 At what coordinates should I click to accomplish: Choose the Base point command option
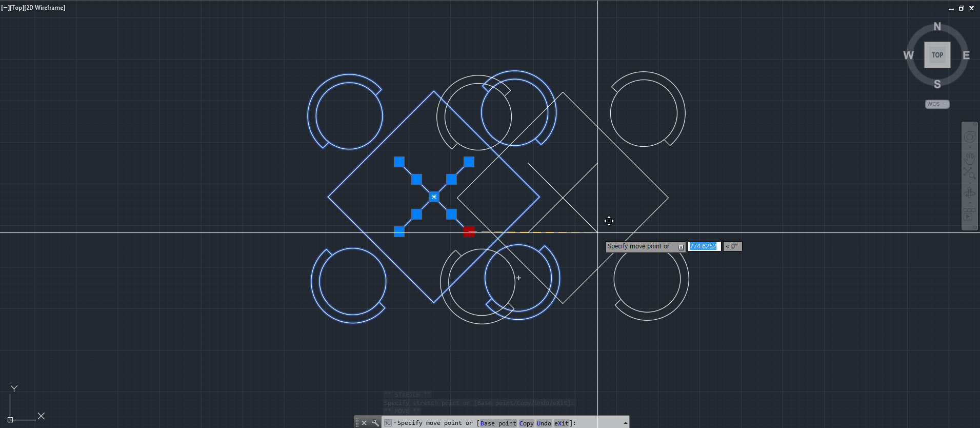pyautogui.click(x=498, y=423)
